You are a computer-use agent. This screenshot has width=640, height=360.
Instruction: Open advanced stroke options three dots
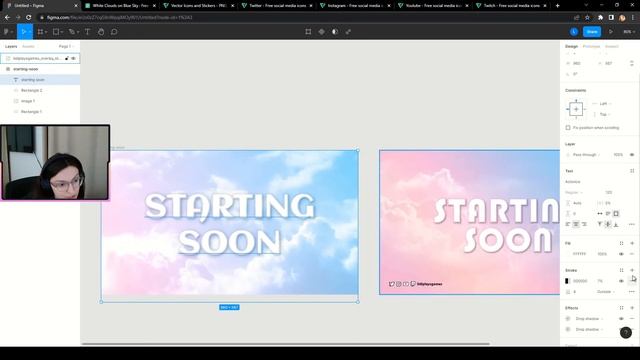(x=632, y=292)
